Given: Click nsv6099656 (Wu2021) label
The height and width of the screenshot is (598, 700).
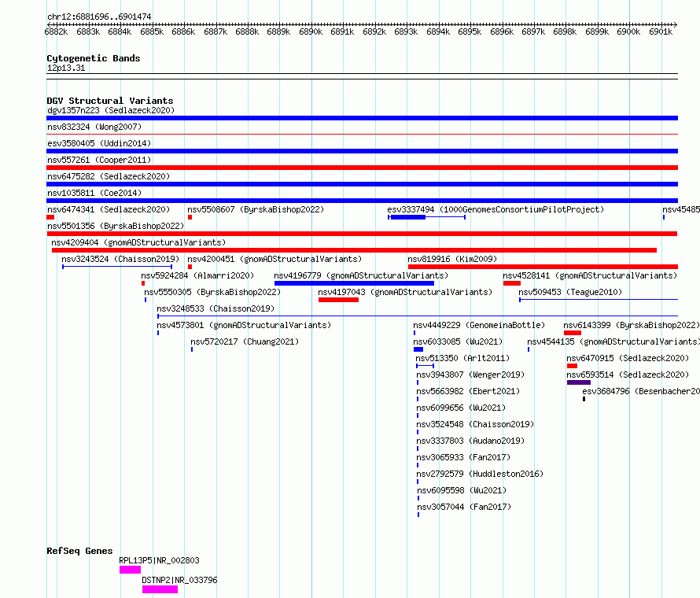Looking at the screenshot, I should (x=461, y=408).
